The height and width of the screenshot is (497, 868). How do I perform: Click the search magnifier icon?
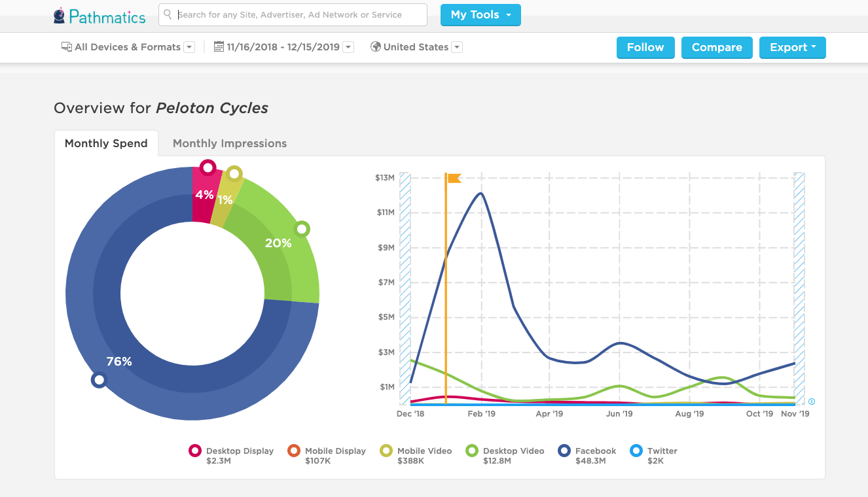point(168,14)
